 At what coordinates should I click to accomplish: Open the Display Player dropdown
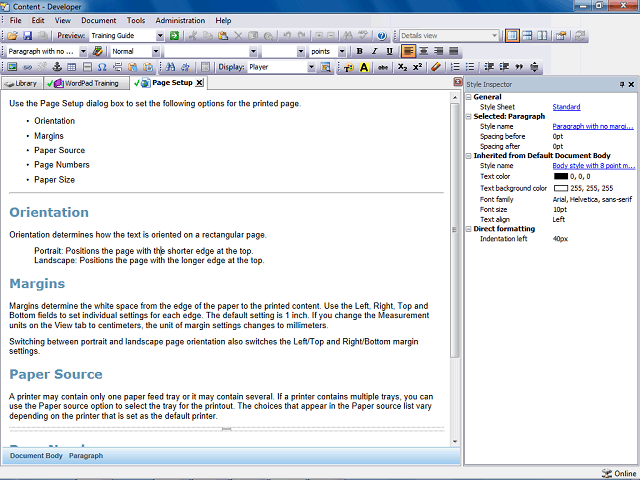(311, 67)
